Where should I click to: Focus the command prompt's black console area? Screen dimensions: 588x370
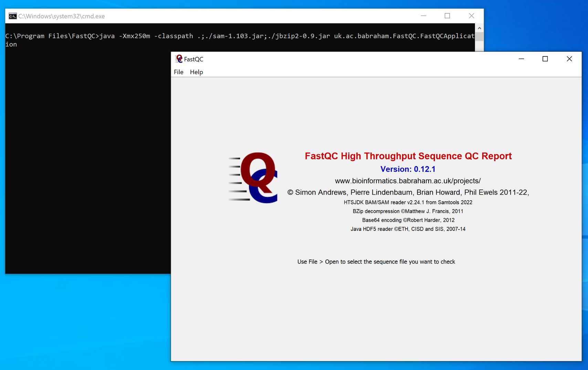coord(86,155)
